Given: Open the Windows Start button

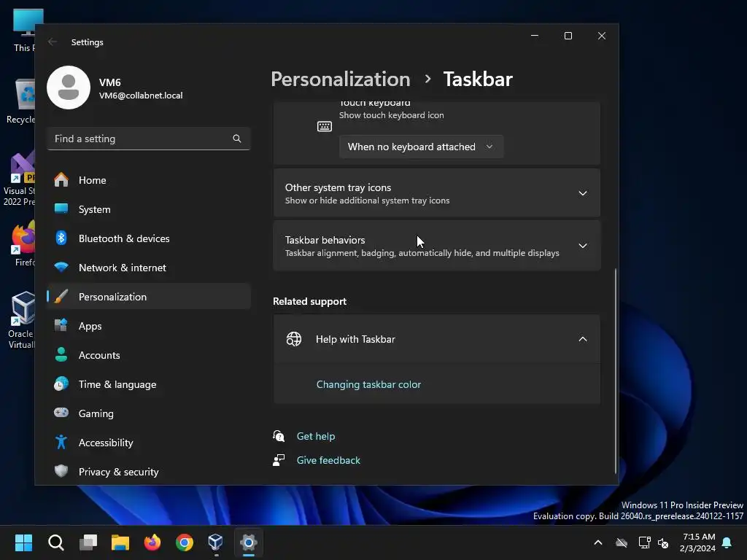Looking at the screenshot, I should point(23,542).
